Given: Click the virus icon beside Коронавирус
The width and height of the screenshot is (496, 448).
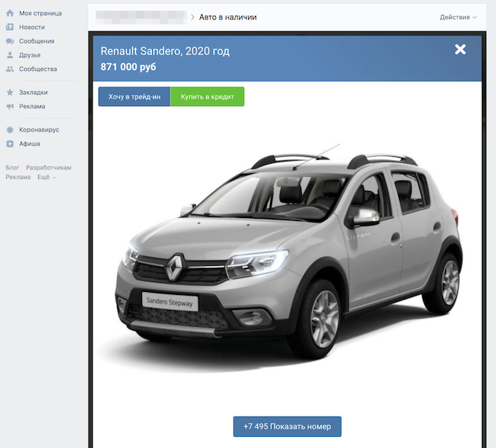Looking at the screenshot, I should point(10,130).
